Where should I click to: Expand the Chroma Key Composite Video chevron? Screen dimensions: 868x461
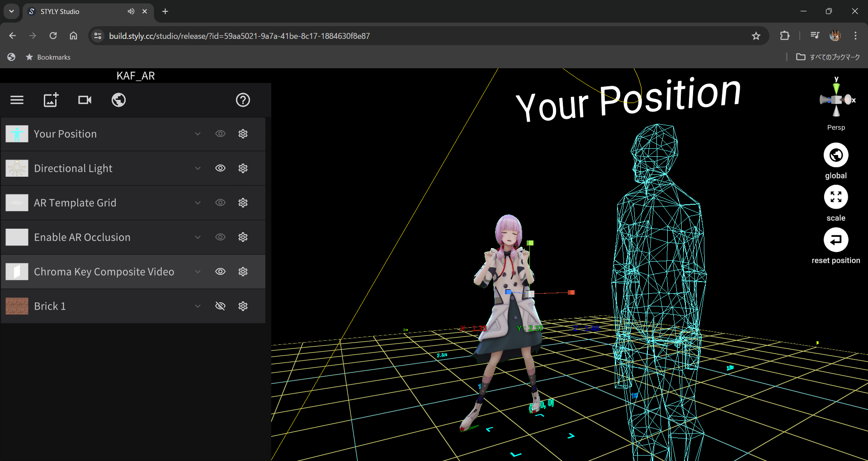(198, 272)
